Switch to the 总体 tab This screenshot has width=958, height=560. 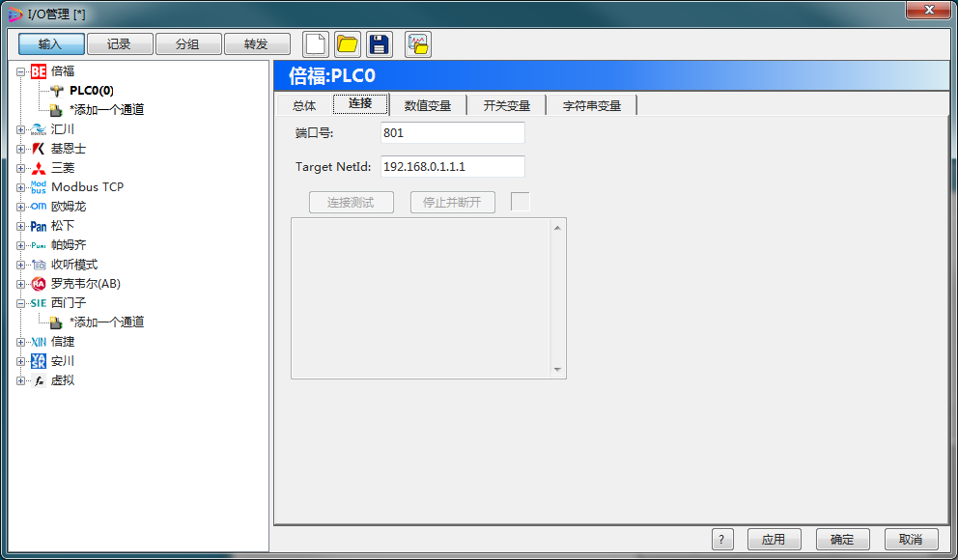click(303, 105)
